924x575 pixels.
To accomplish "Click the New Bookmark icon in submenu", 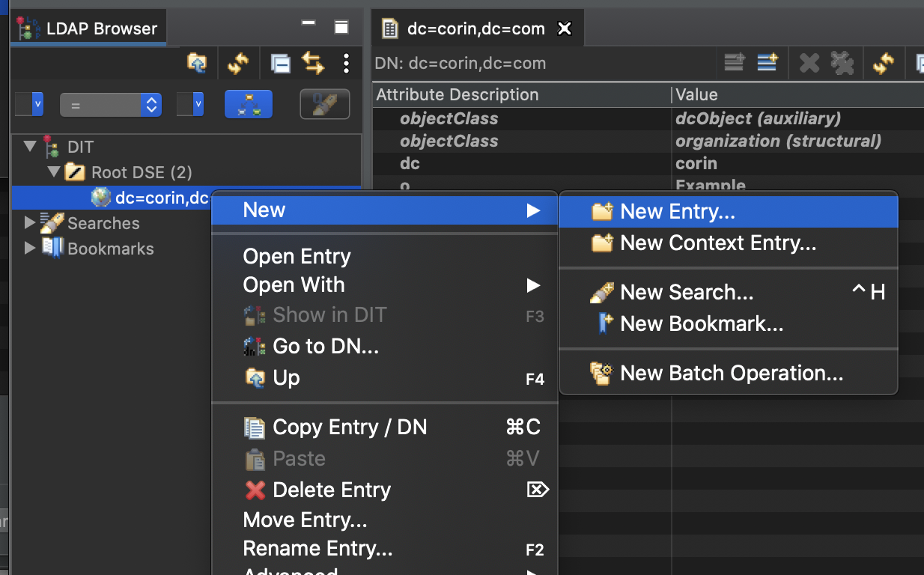I will pyautogui.click(x=605, y=323).
